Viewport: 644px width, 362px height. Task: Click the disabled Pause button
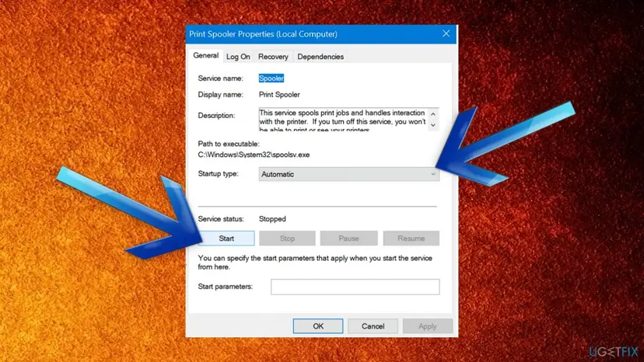click(x=348, y=238)
